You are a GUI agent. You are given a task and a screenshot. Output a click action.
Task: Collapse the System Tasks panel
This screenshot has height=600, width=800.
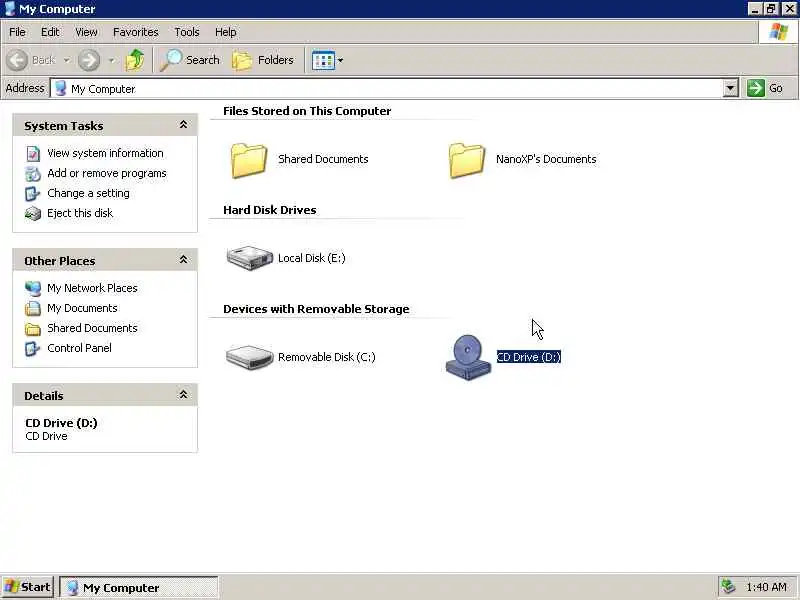(x=183, y=125)
